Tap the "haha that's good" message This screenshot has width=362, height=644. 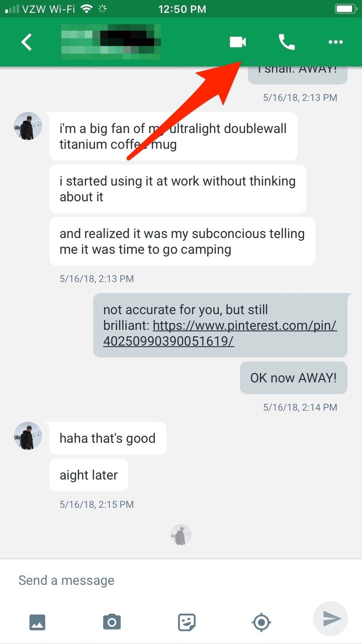click(x=108, y=438)
